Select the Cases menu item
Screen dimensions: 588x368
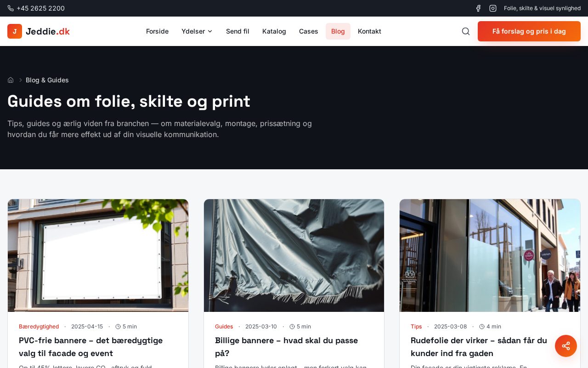click(309, 31)
